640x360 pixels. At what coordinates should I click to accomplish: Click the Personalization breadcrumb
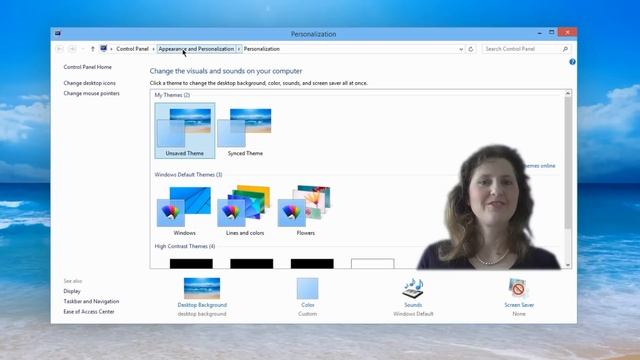pos(262,49)
